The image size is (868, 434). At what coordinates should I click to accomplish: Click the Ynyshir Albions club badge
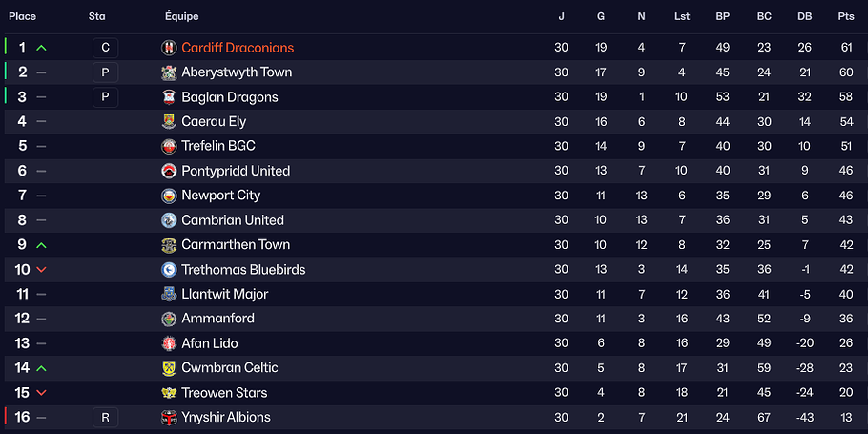tap(169, 418)
